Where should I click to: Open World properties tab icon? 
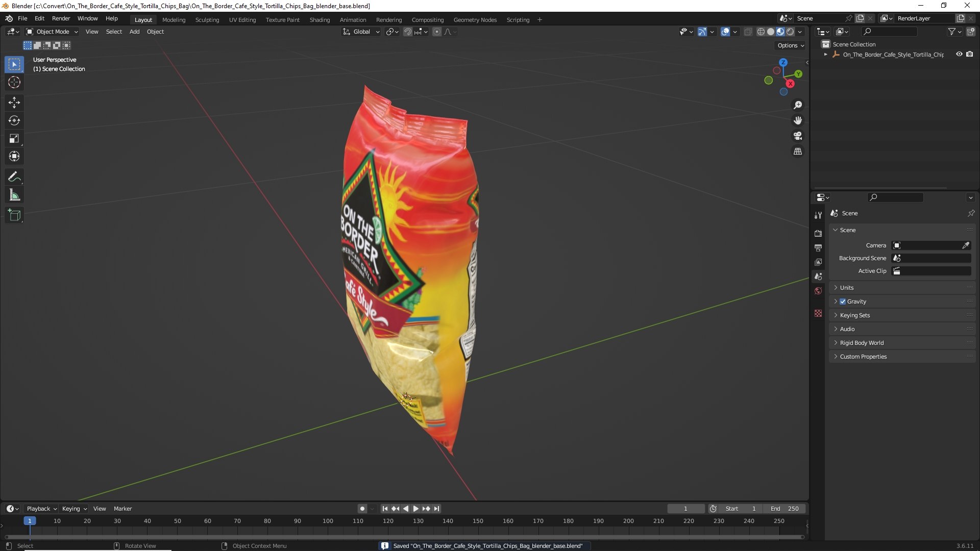point(818,291)
